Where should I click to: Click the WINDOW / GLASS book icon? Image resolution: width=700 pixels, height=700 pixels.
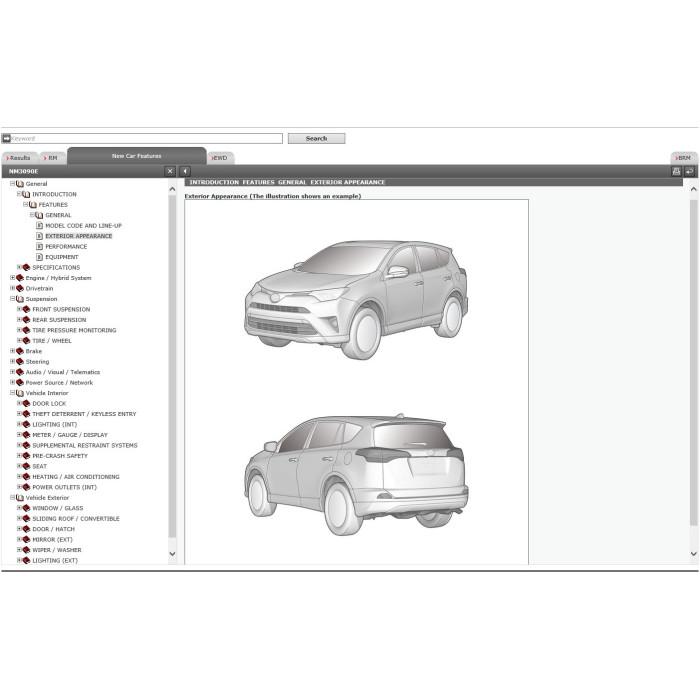pyautogui.click(x=26, y=508)
